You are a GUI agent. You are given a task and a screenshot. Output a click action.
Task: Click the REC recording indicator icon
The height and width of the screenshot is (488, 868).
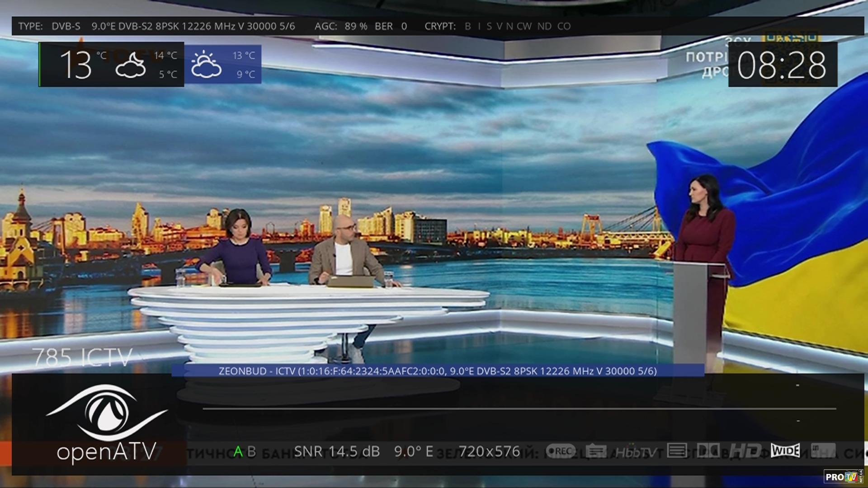click(561, 451)
